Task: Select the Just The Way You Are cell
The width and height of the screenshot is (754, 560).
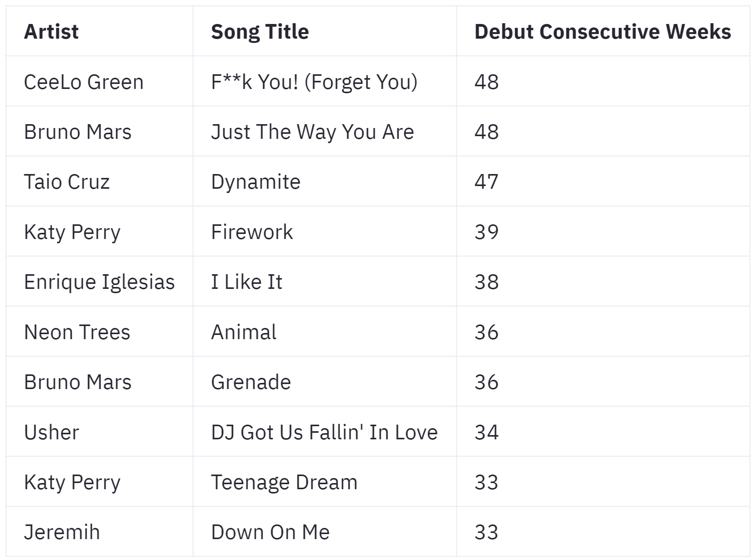Action: (312, 132)
